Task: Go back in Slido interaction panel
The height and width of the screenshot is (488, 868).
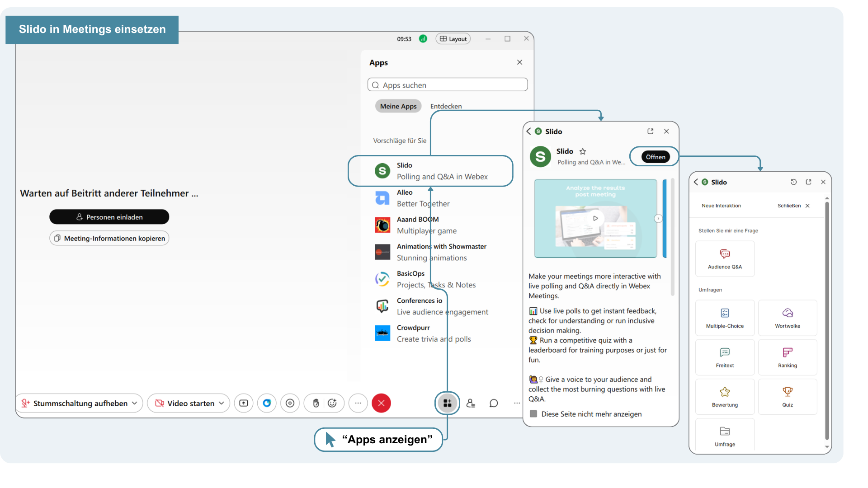Action: [x=696, y=182]
